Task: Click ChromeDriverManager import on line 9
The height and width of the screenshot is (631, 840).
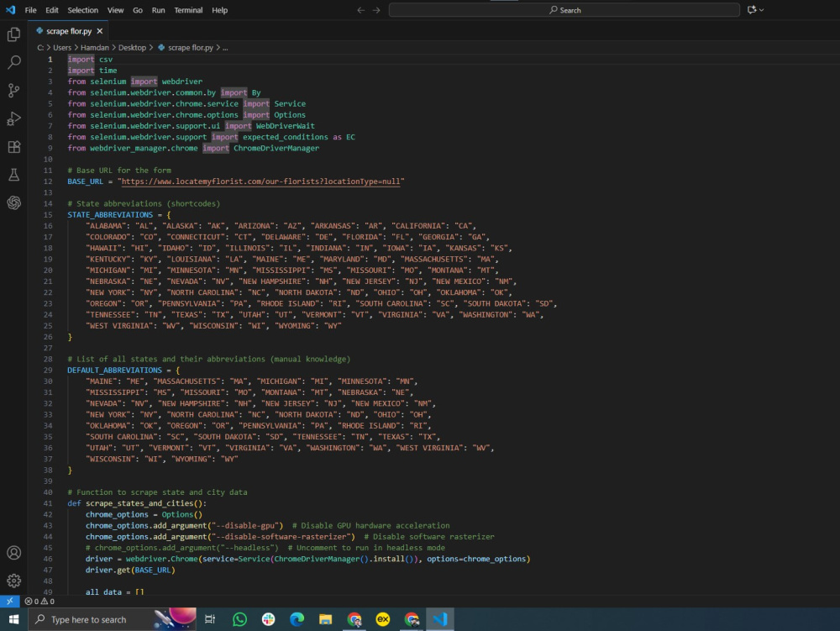Action: click(x=276, y=149)
